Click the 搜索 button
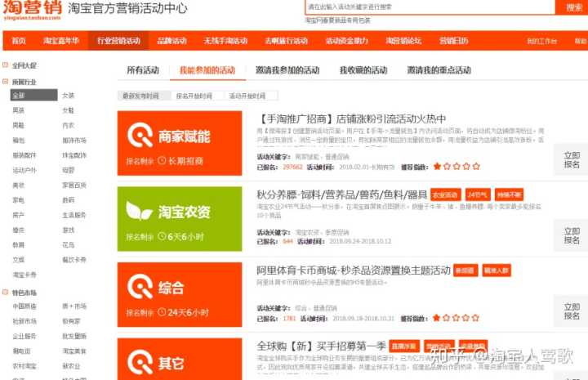 click(572, 7)
